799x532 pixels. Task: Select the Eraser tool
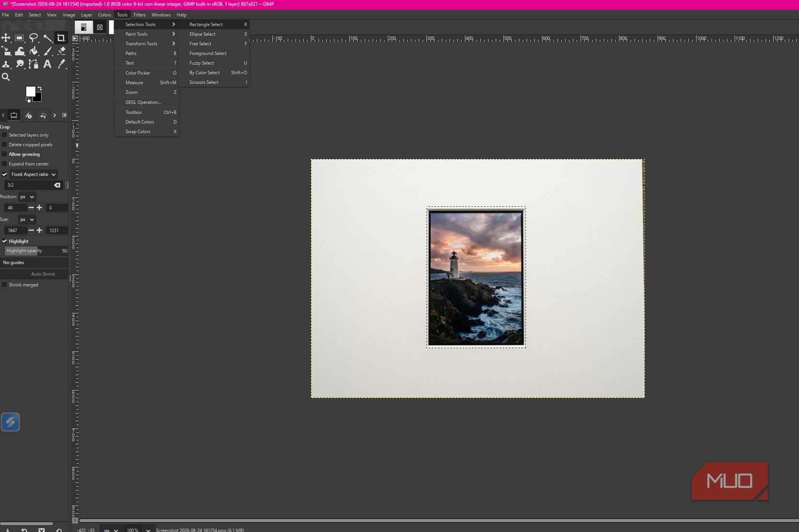pos(61,51)
